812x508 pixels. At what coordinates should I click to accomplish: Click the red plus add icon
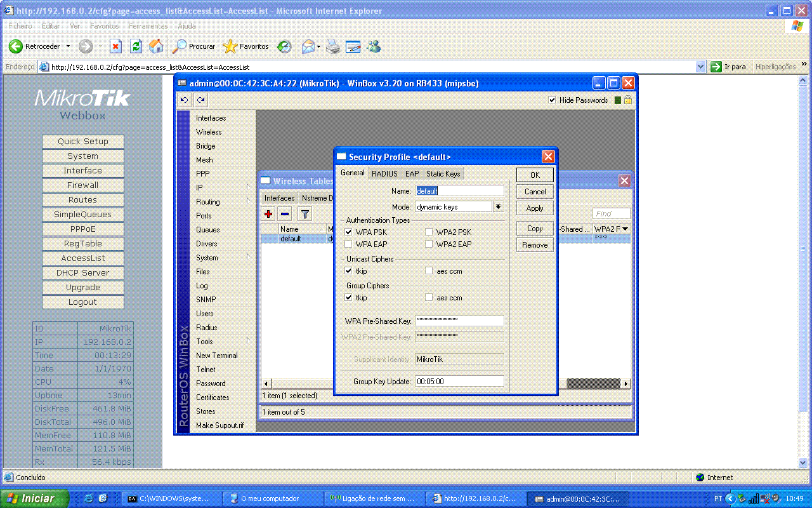268,215
